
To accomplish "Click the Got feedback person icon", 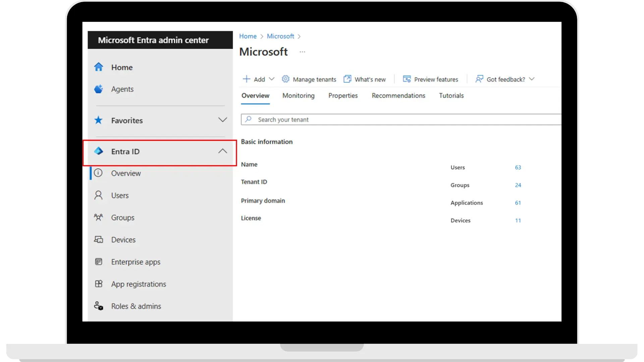I will tap(479, 79).
